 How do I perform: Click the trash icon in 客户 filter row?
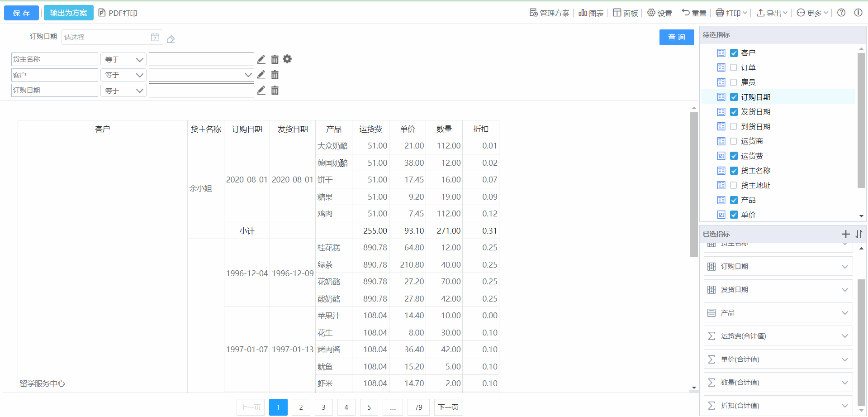(x=275, y=75)
